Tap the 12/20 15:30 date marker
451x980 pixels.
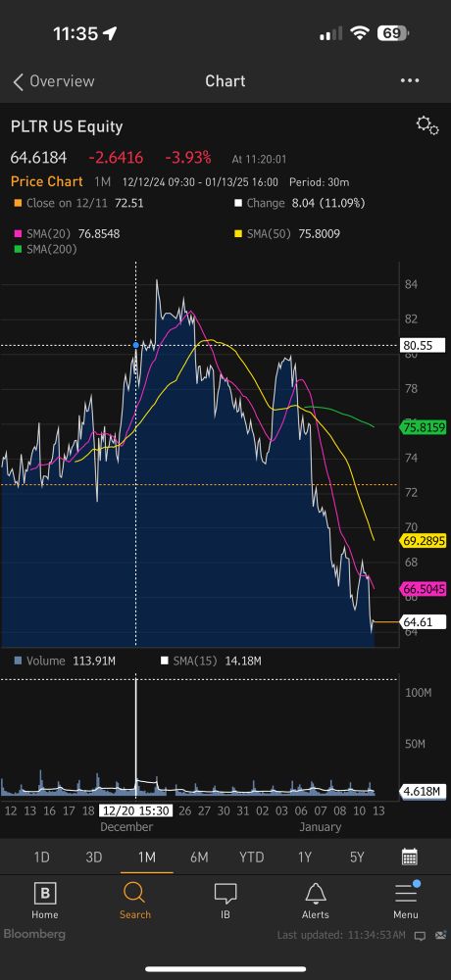click(x=135, y=810)
